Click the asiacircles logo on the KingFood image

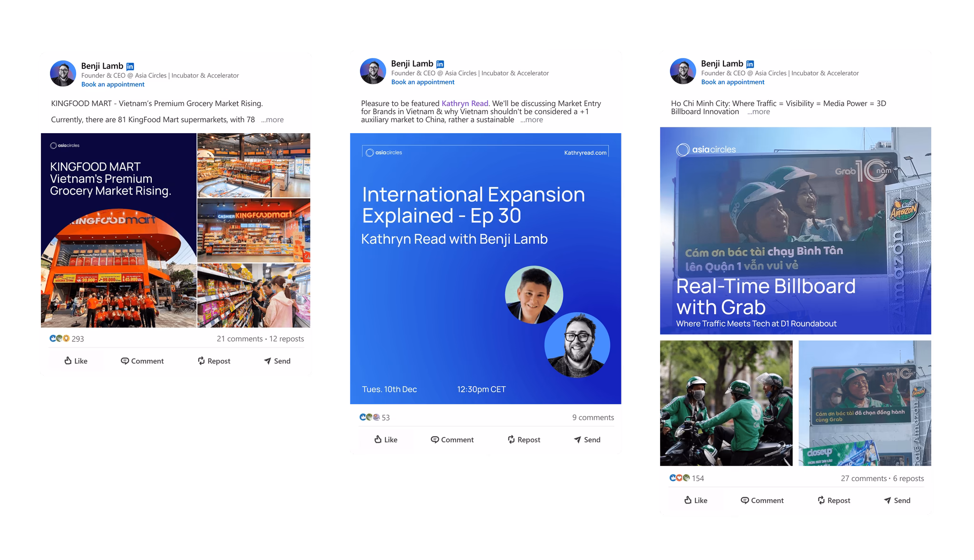click(x=65, y=145)
